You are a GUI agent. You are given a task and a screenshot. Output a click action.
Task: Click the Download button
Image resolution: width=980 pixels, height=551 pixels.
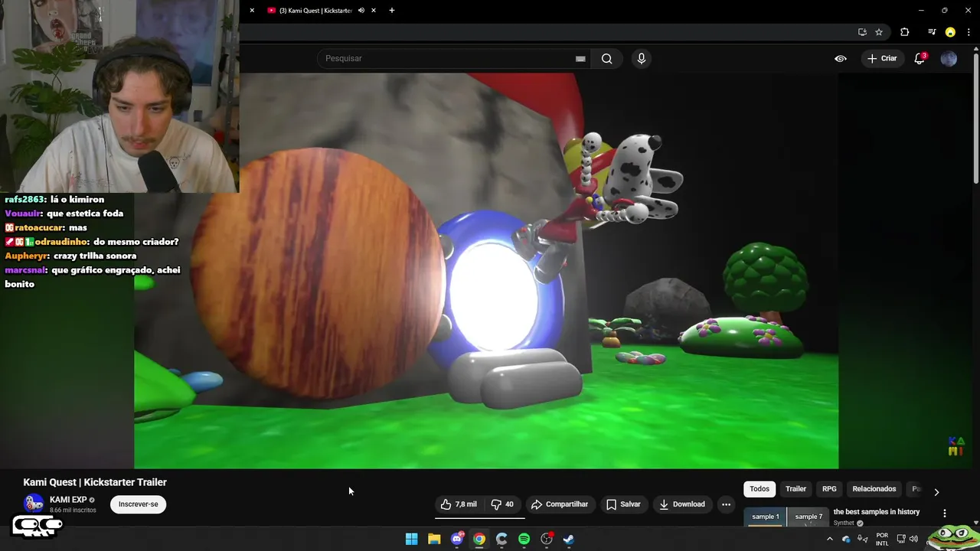point(682,504)
